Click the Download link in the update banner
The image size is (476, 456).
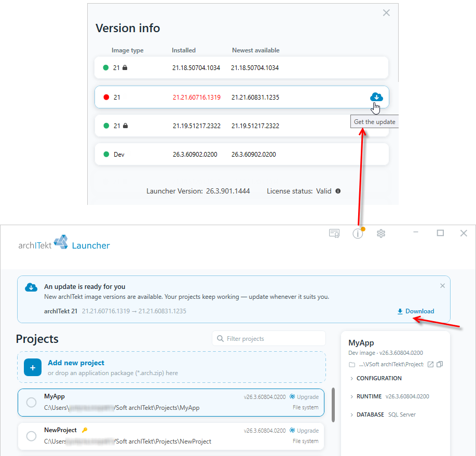pos(416,311)
